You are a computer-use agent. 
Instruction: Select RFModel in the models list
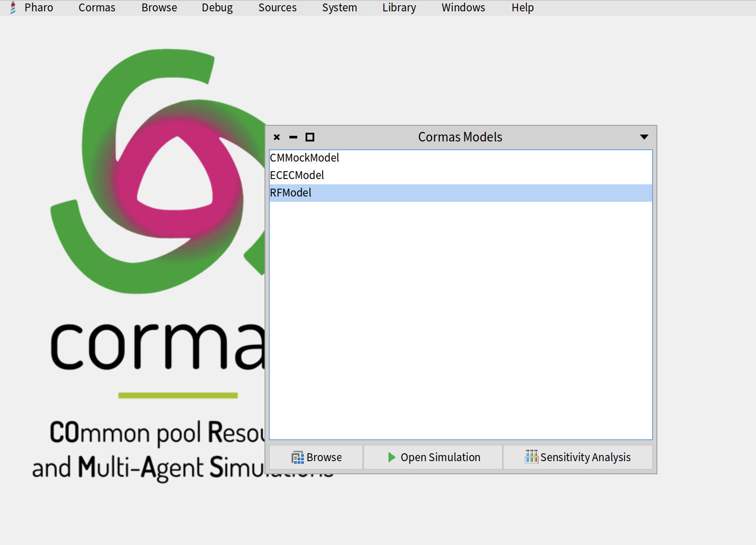click(x=291, y=193)
